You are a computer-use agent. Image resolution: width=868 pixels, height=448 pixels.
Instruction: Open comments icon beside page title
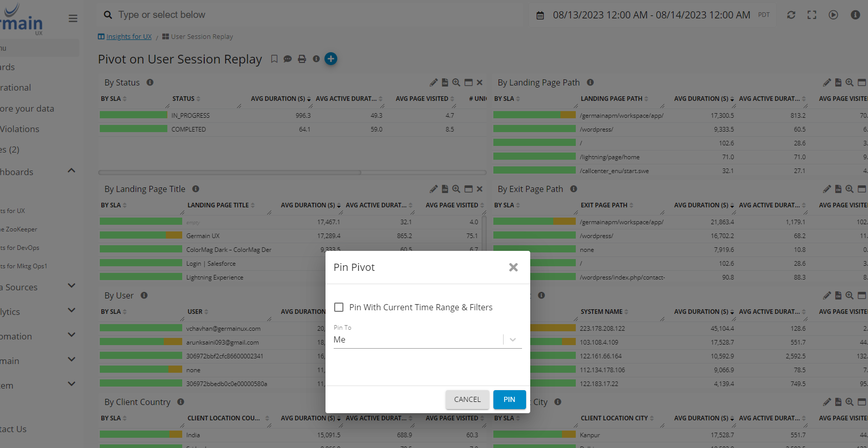point(288,59)
